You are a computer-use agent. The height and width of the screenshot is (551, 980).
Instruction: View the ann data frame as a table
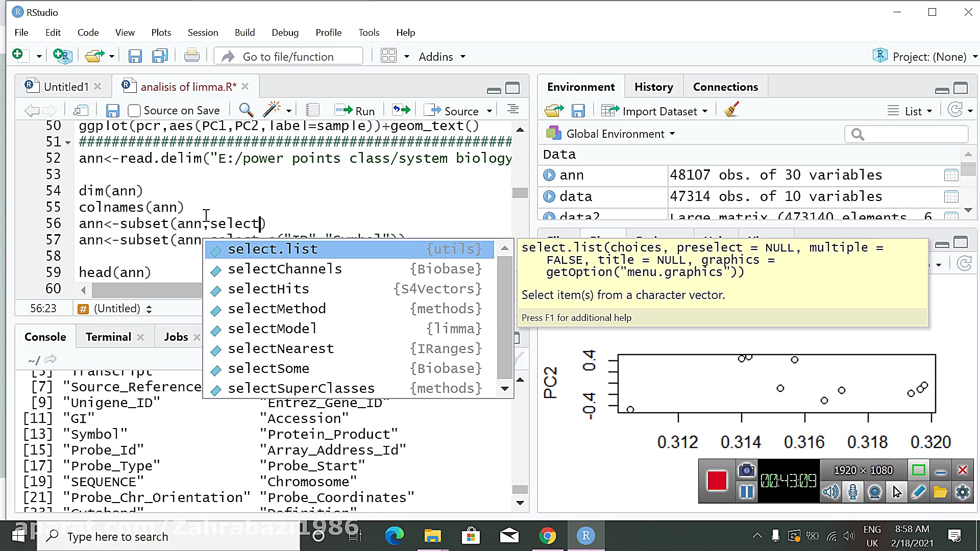click(x=951, y=176)
